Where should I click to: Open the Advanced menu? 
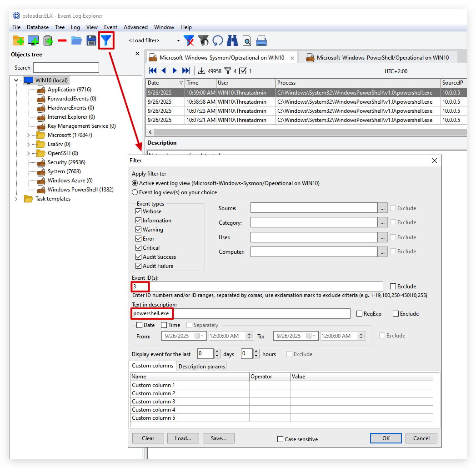point(135,27)
